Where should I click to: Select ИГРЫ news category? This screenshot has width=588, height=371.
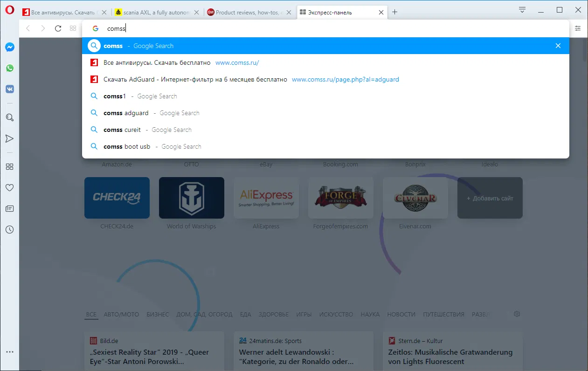point(304,315)
